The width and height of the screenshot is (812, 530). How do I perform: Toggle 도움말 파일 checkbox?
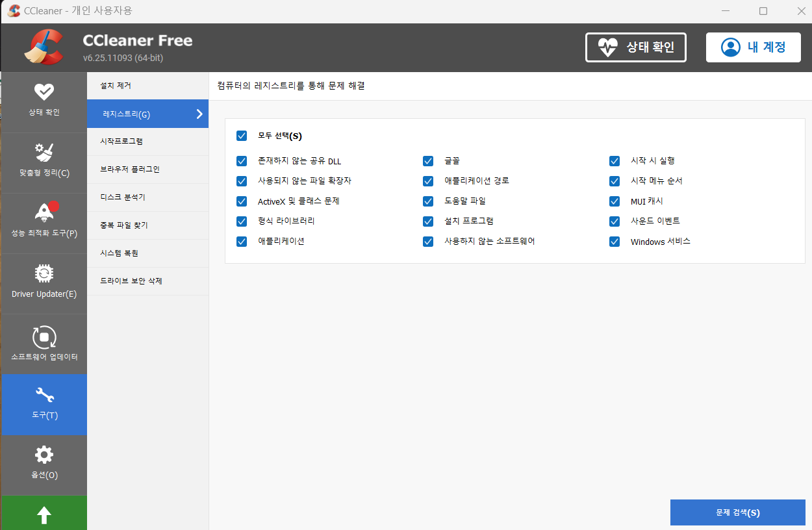click(x=428, y=201)
